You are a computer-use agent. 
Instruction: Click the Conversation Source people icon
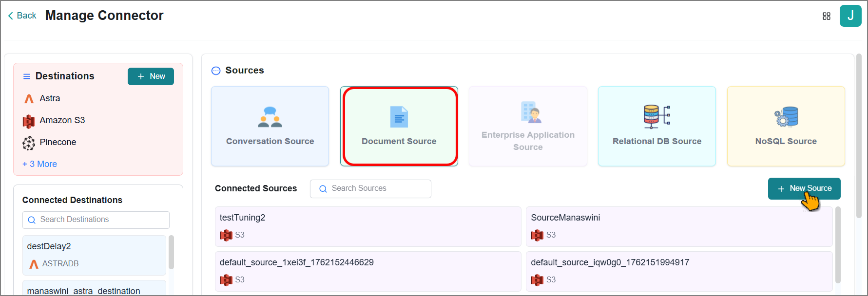click(x=270, y=117)
